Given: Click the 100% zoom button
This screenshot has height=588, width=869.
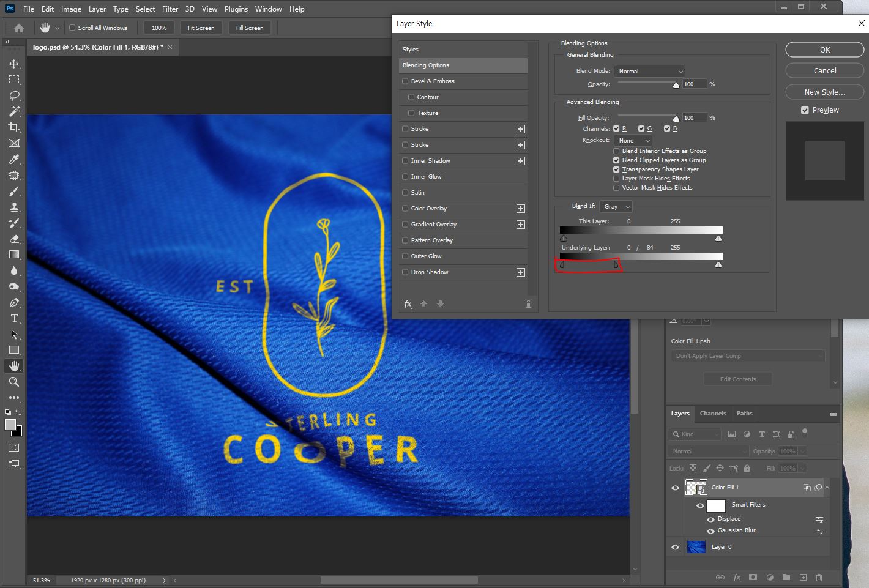Looking at the screenshot, I should [x=159, y=28].
